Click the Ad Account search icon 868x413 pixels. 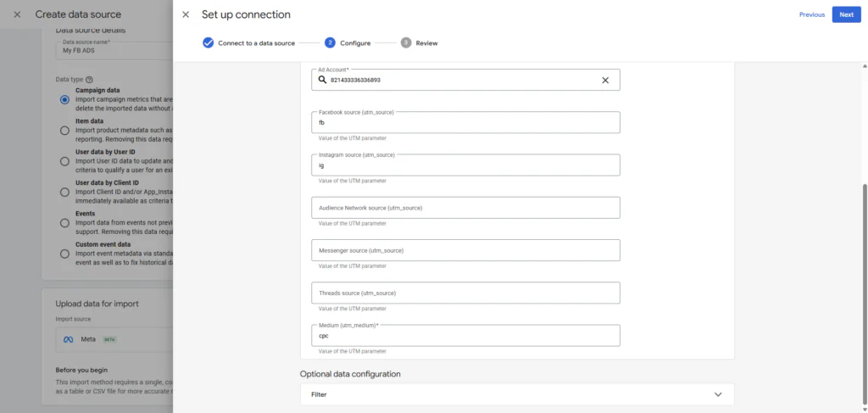coord(322,80)
